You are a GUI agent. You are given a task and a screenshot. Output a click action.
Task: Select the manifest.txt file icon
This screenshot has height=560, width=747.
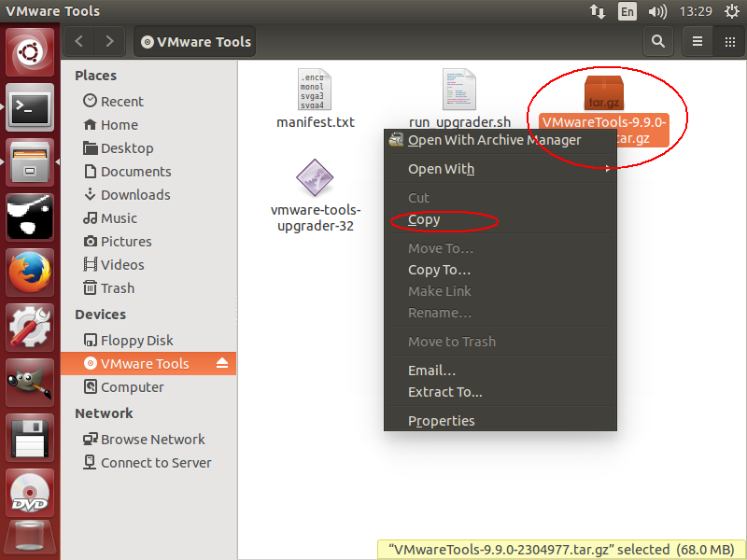tap(315, 89)
